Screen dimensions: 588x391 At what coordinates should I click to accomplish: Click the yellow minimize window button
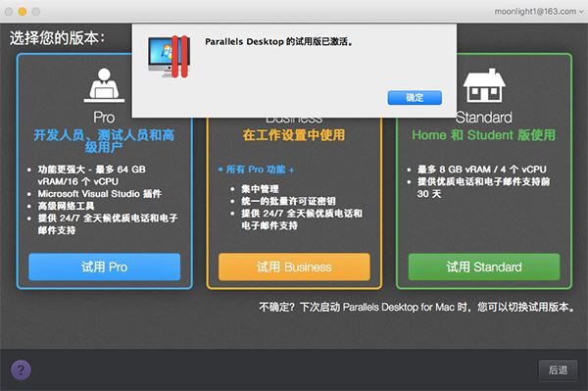tap(23, 12)
